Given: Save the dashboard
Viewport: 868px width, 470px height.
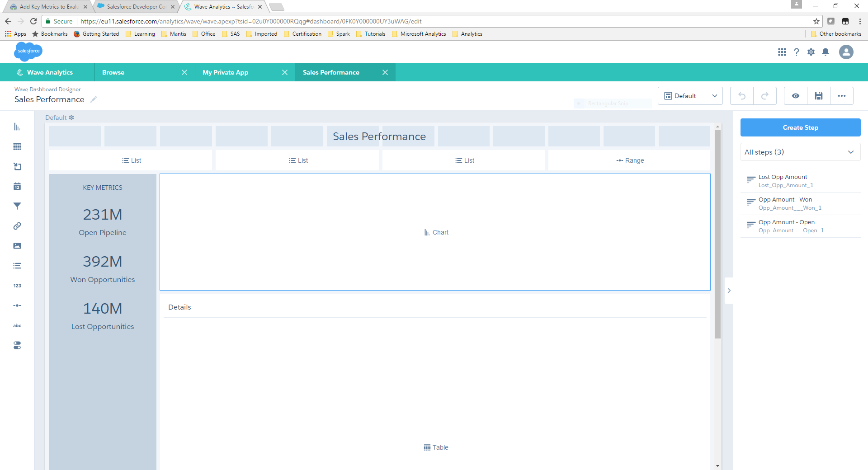Looking at the screenshot, I should click(x=819, y=96).
